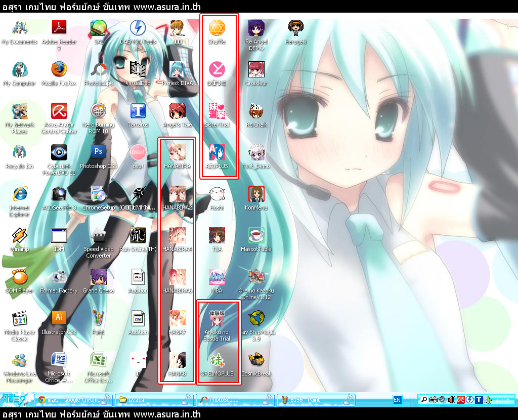Activate the Paint window in the taskbar
The width and height of the screenshot is (518, 420).
click(316, 400)
